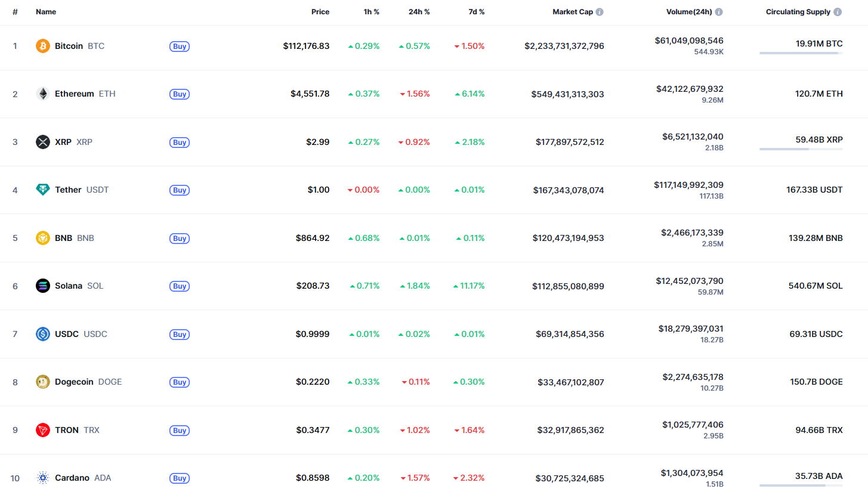Buy Dogecoin using its Buy button

pos(180,382)
